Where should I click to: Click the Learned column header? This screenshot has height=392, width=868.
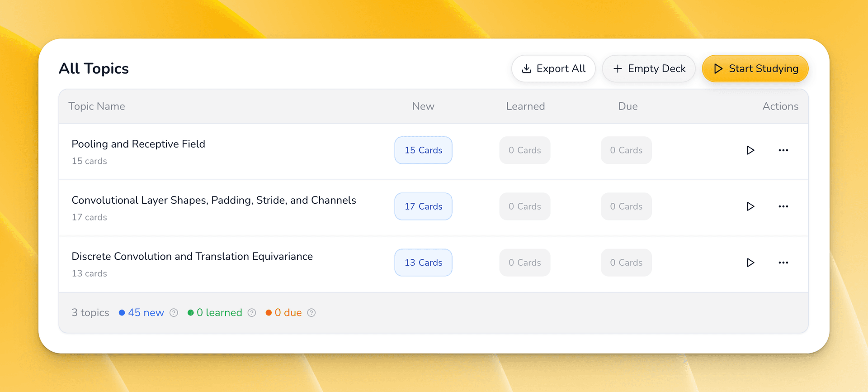(x=525, y=106)
